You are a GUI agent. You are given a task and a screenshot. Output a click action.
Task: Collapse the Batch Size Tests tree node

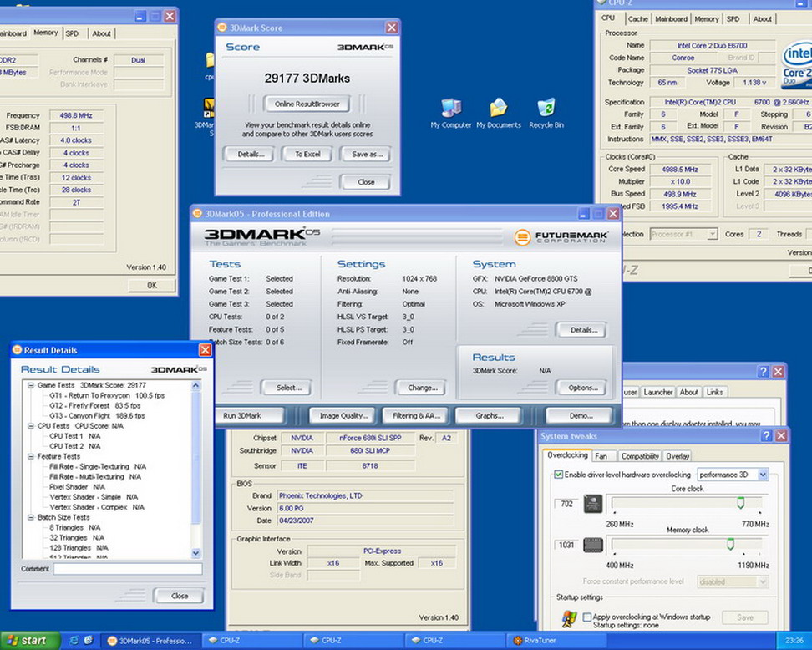(31, 517)
